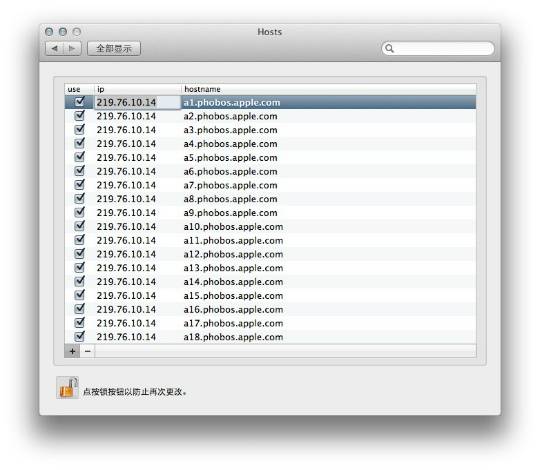Add a new host entry with plus button
Viewport: 540px width, 470px height.
pyautogui.click(x=72, y=351)
